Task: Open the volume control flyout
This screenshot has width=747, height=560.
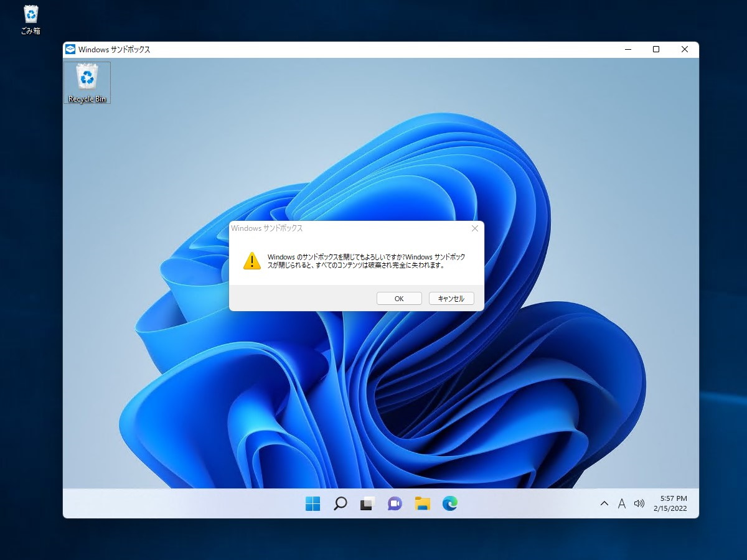Action: click(x=639, y=503)
